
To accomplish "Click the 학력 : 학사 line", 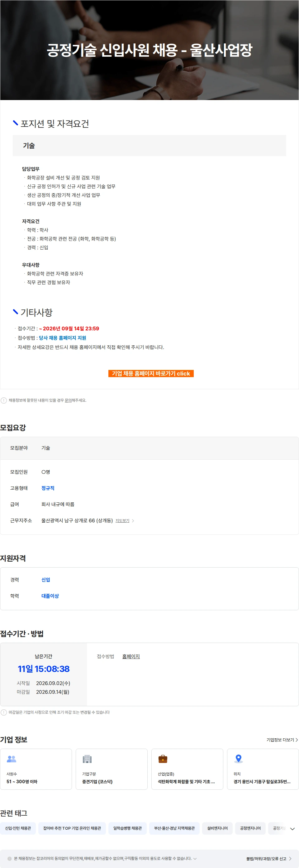I will click(37, 230).
